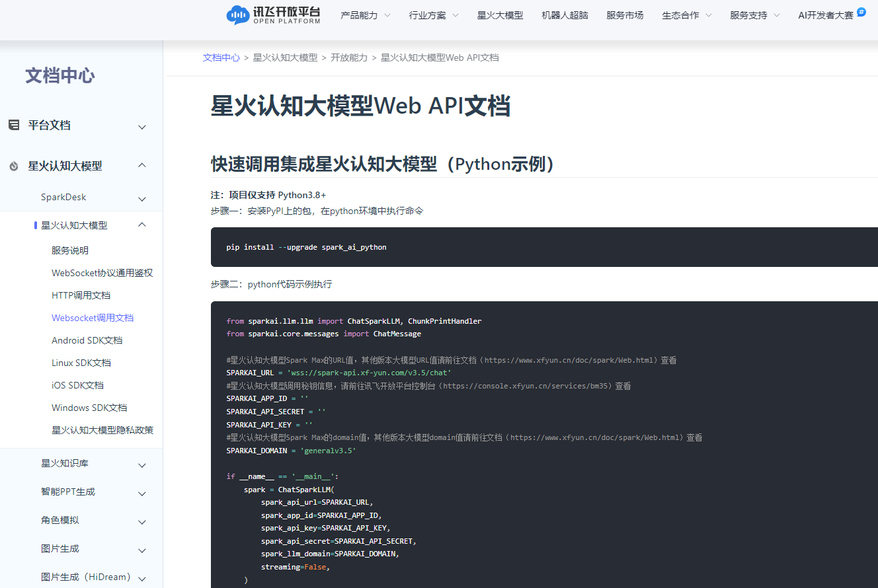Click the 步骤二：python代码示例执行 text

point(271,284)
